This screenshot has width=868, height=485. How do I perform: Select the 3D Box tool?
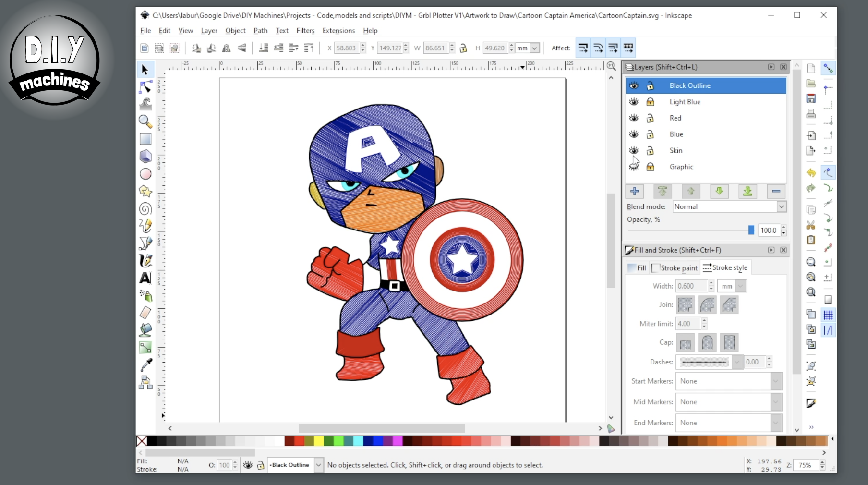click(x=145, y=156)
